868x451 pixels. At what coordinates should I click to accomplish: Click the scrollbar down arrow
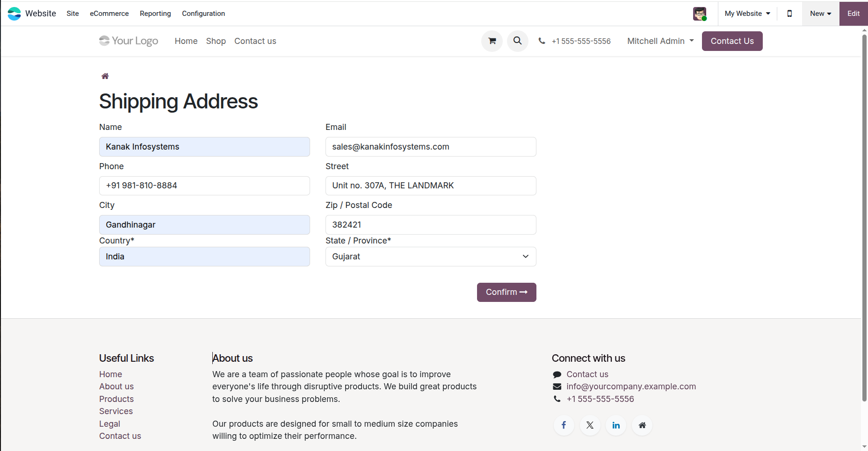(864, 447)
